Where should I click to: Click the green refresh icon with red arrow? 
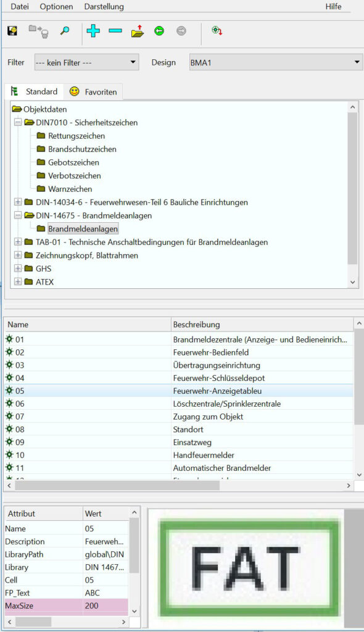point(217,31)
